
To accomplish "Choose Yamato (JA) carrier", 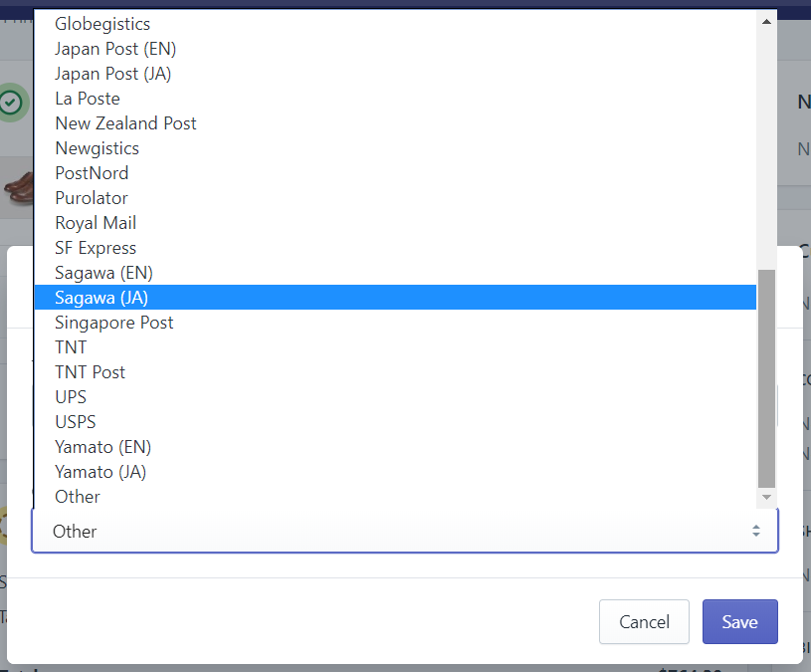I will (x=395, y=471).
